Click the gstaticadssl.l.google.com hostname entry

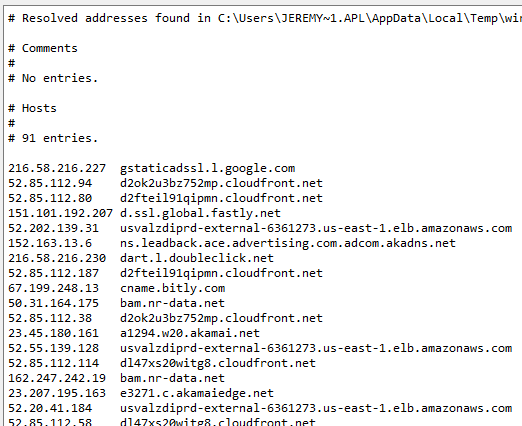click(x=207, y=168)
